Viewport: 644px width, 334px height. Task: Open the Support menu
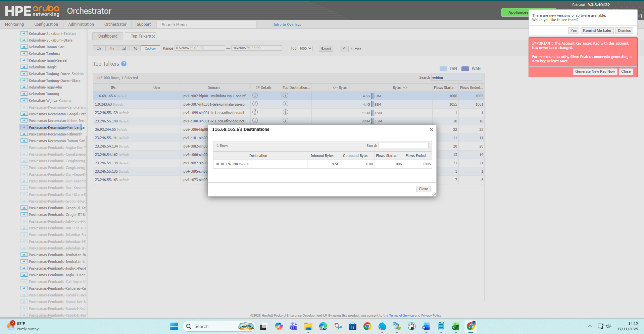coord(144,24)
